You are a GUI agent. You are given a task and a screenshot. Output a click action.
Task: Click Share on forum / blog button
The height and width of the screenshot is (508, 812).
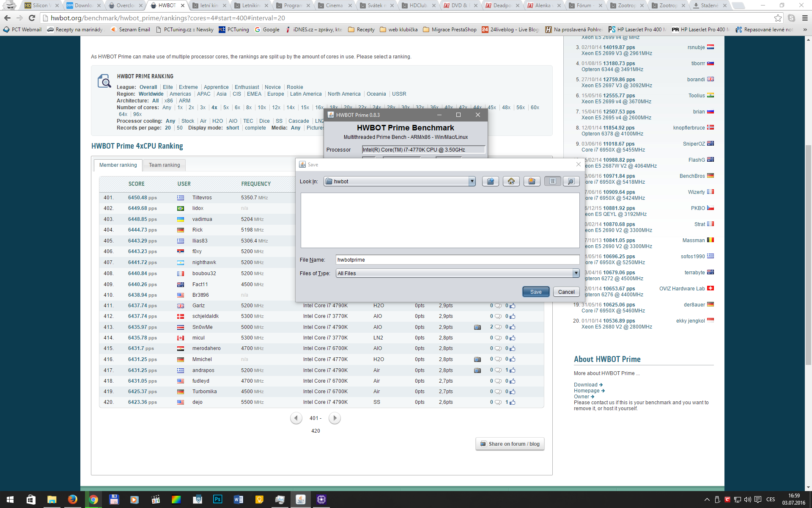[x=510, y=444]
